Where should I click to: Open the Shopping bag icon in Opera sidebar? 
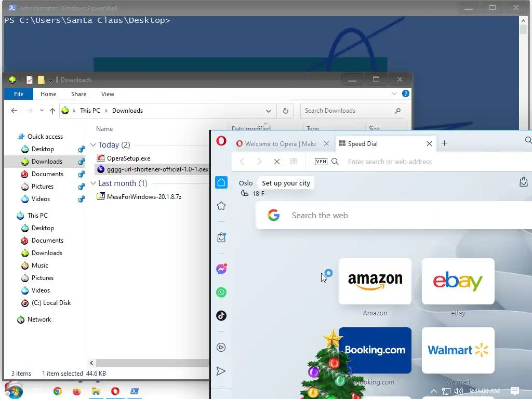221,237
